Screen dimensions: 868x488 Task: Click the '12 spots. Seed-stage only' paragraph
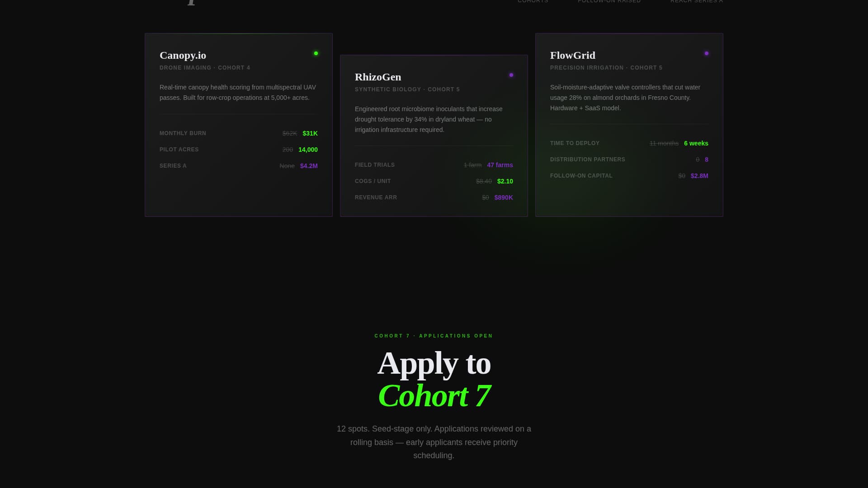click(434, 442)
